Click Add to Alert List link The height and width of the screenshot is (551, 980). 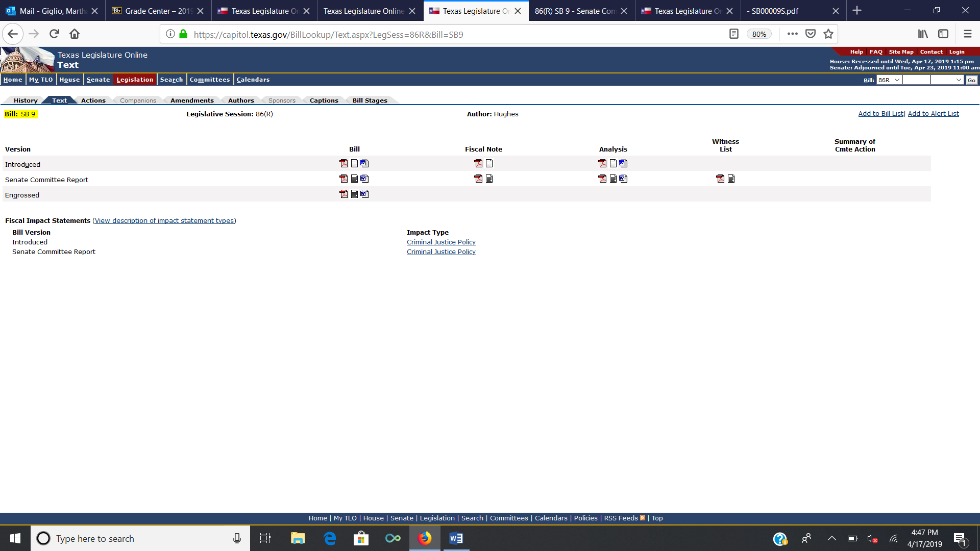click(x=933, y=114)
